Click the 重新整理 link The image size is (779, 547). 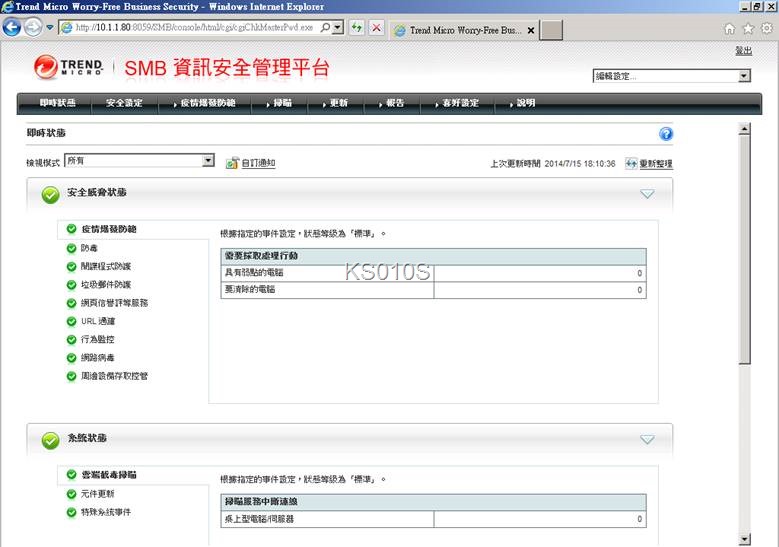[656, 163]
